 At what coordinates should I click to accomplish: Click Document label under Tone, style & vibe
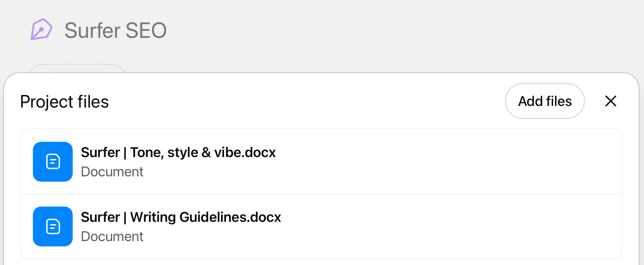click(x=112, y=172)
